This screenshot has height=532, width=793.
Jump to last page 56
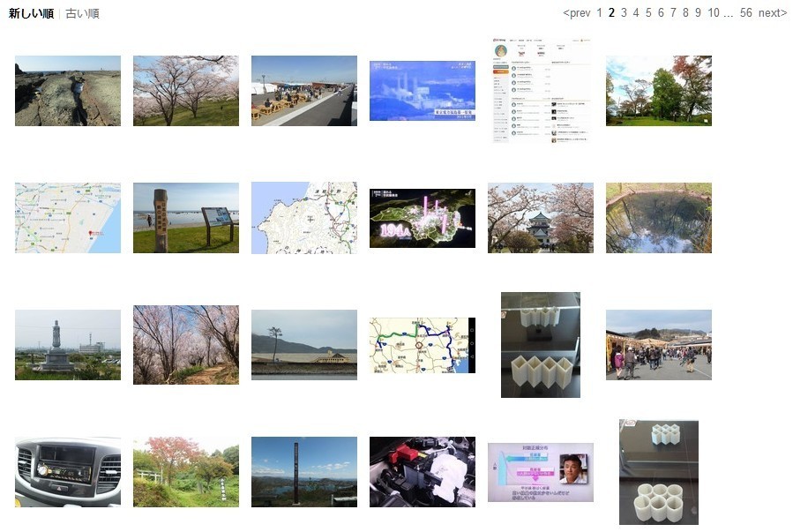click(746, 13)
